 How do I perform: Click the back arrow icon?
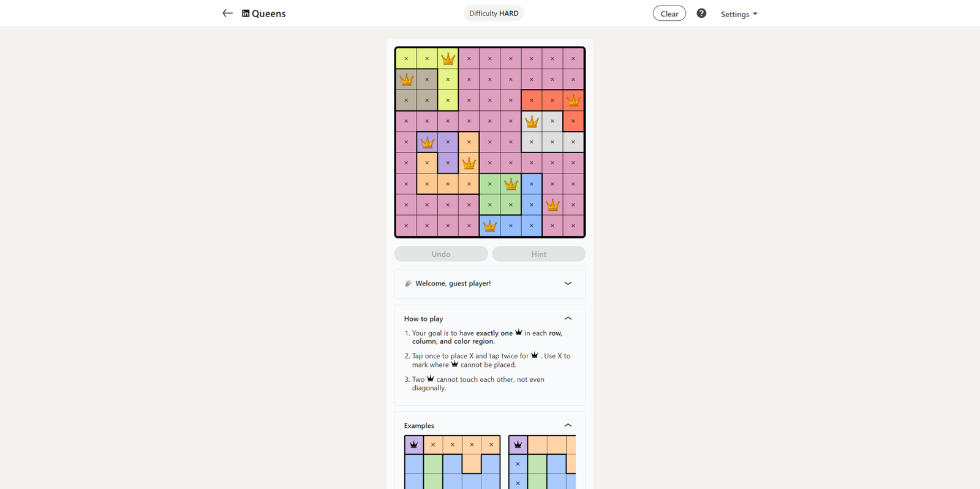(227, 13)
